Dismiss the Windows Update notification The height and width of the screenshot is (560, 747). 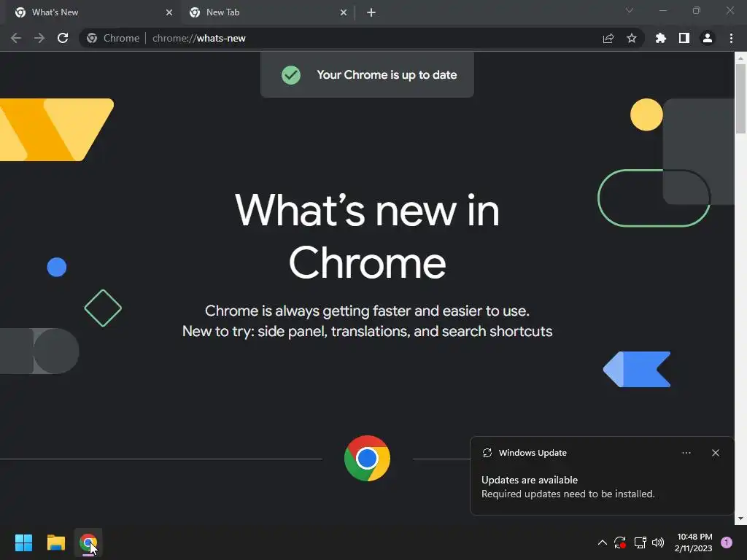coord(716,453)
